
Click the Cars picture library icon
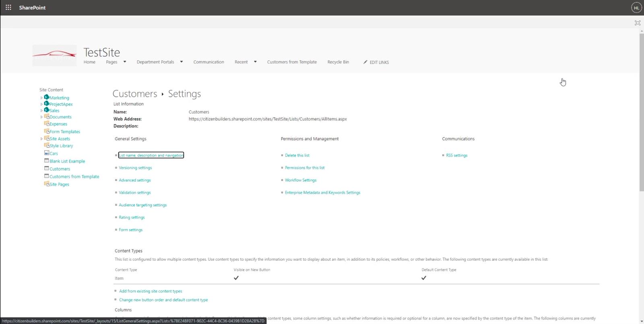coord(47,153)
